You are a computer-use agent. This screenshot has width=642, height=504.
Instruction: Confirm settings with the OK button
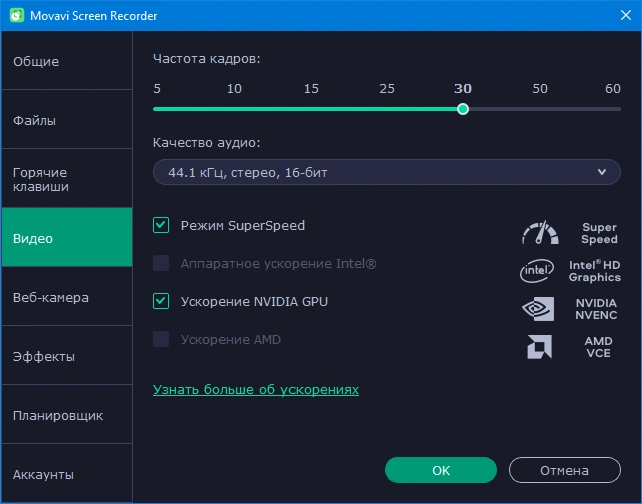pyautogui.click(x=441, y=470)
